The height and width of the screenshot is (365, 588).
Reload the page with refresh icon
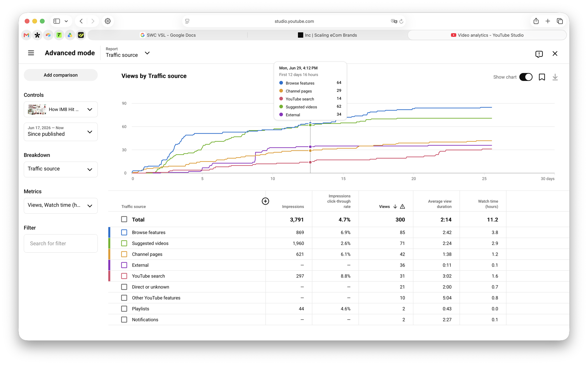click(401, 21)
